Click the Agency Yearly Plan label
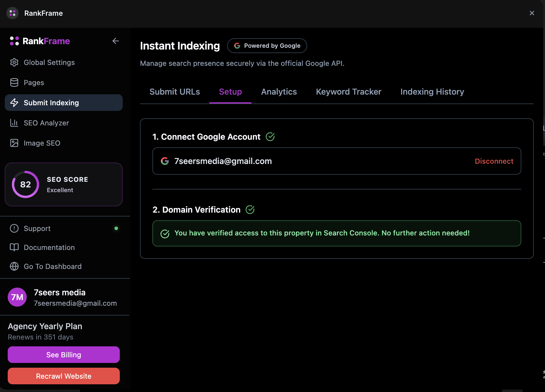This screenshot has width=545, height=392. click(x=45, y=326)
